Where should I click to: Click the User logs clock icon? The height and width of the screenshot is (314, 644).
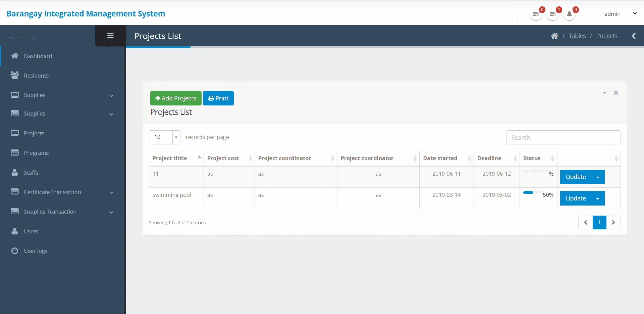point(15,251)
